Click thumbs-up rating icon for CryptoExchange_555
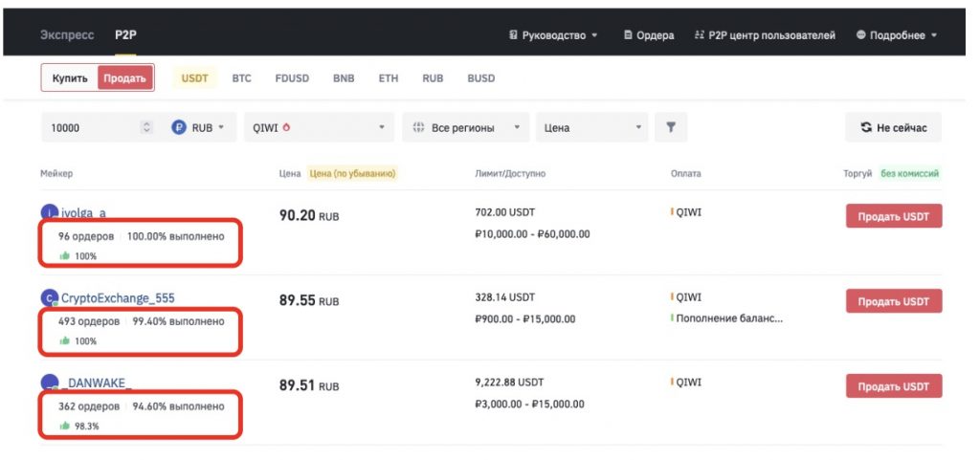The width and height of the screenshot is (980, 460). pos(64,340)
